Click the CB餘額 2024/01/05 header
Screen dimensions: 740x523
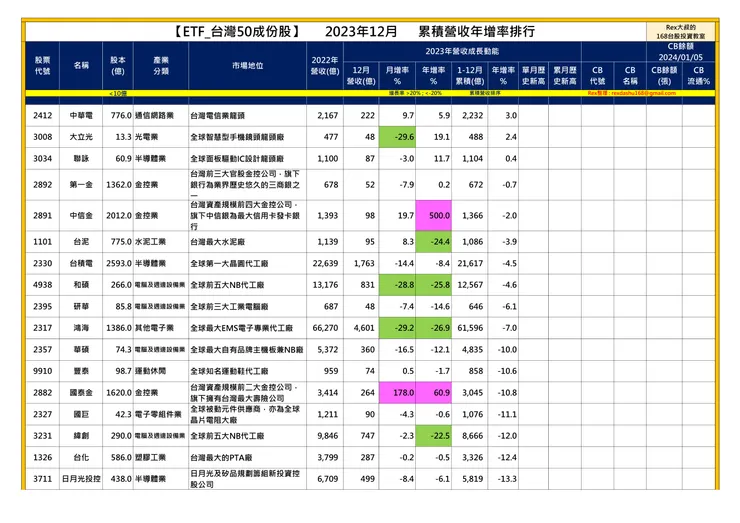point(681,51)
